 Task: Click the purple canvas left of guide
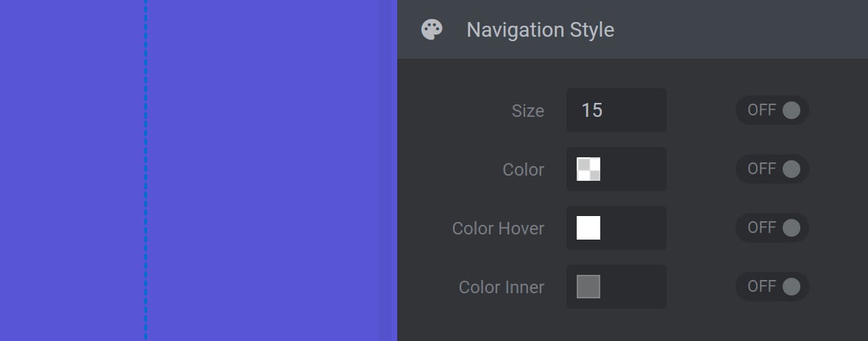click(72, 170)
